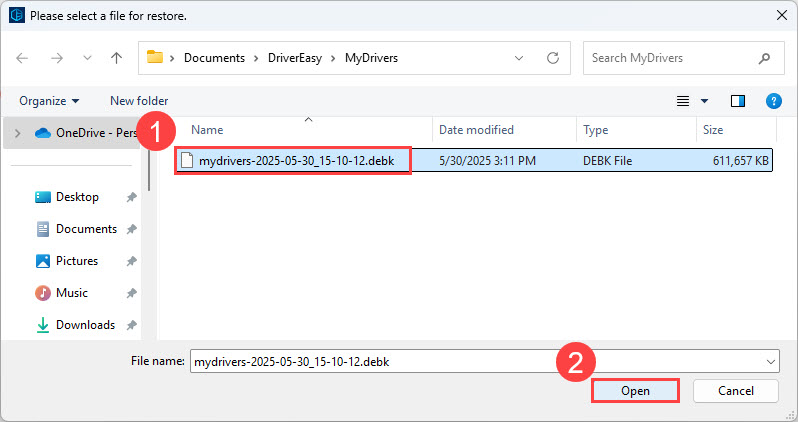798x422 pixels.
Task: Click the help question mark icon
Action: coord(773,101)
